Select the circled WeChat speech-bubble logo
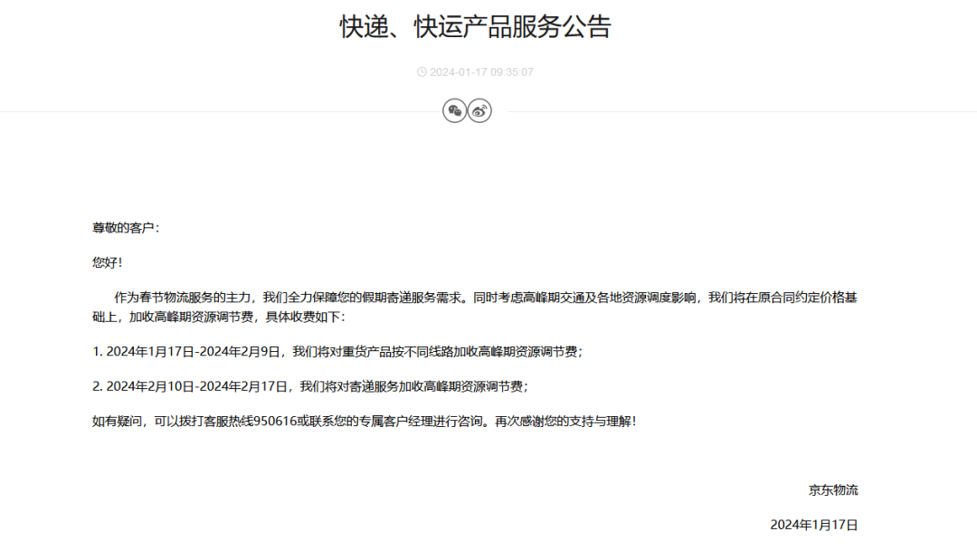The image size is (977, 560). pos(454,109)
